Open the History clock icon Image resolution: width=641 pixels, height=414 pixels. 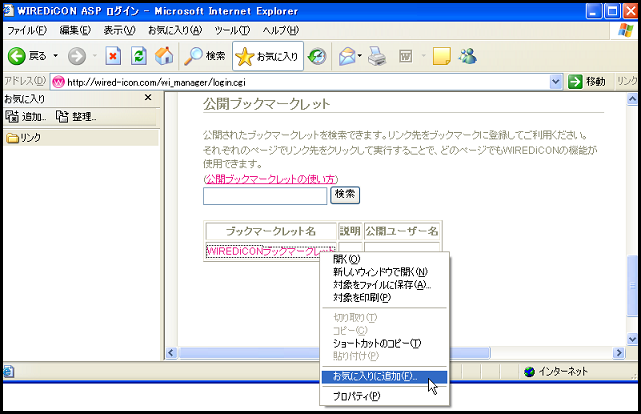pos(317,56)
